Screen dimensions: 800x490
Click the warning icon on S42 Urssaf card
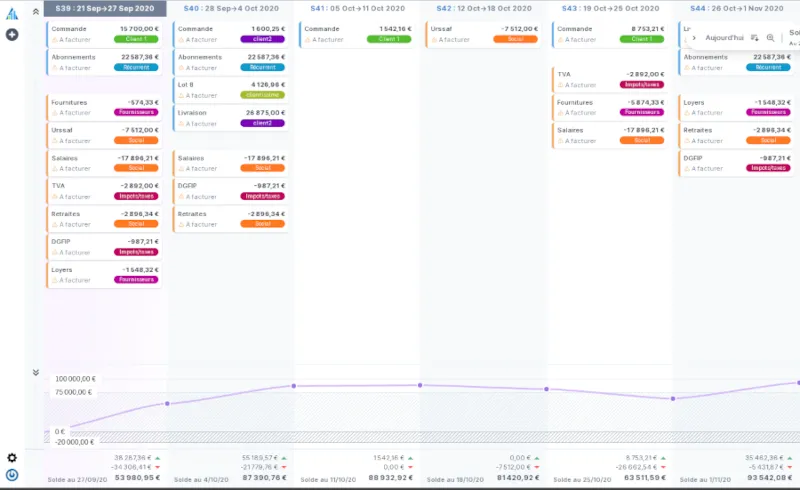(435, 39)
